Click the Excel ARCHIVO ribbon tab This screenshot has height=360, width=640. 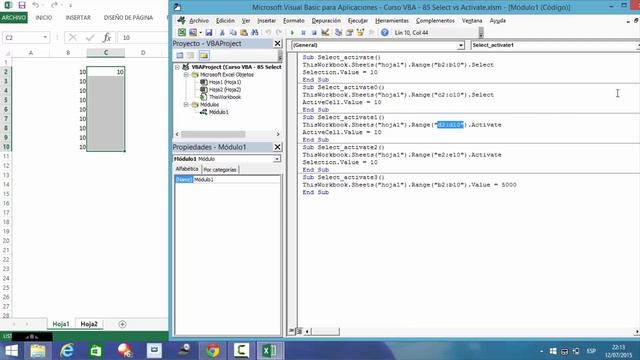tap(14, 18)
